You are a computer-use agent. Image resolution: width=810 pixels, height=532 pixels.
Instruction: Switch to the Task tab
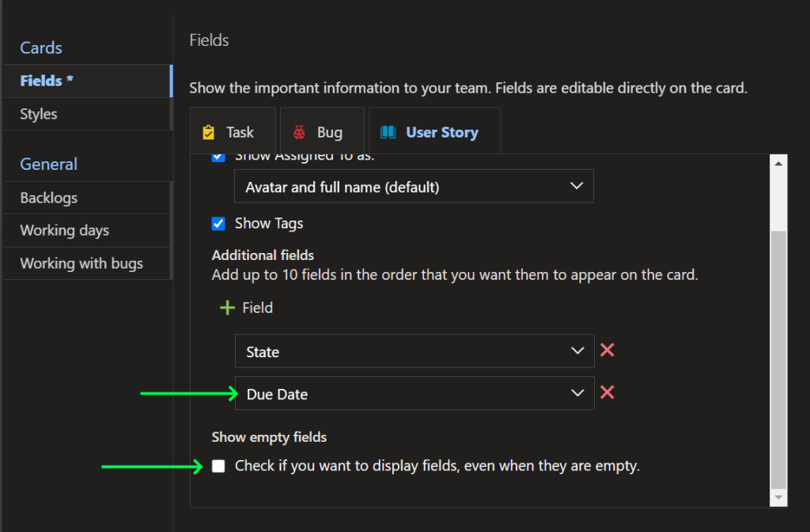tap(233, 132)
